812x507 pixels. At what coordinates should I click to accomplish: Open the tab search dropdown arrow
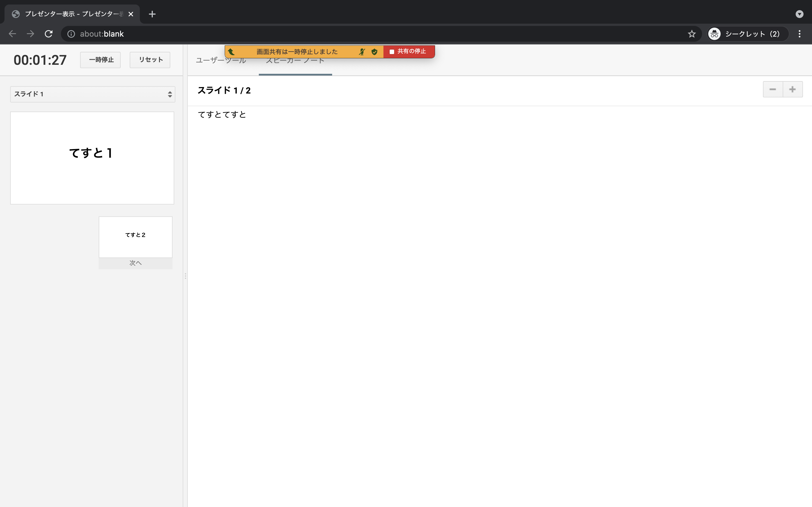coord(799,14)
